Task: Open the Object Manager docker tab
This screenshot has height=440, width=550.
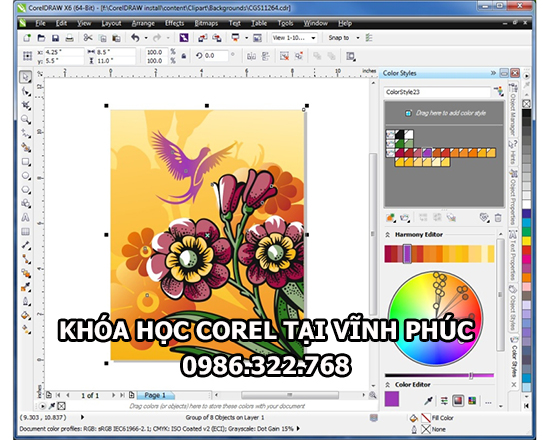Action: tap(513, 109)
